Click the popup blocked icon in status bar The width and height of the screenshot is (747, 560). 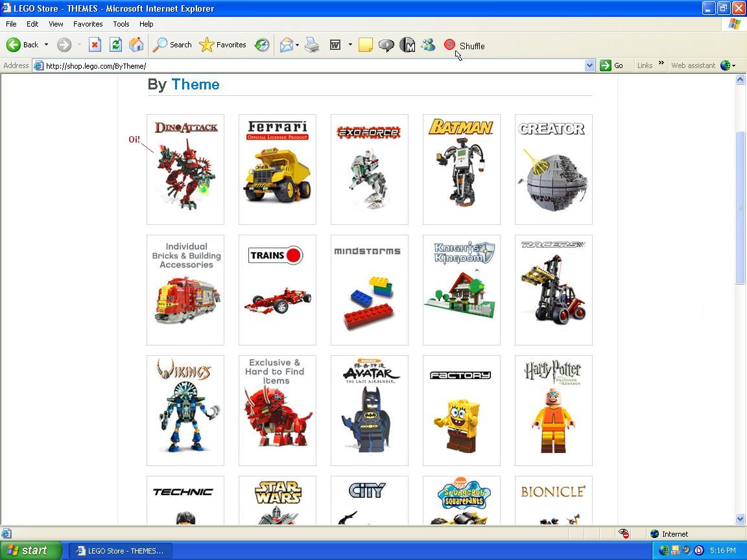pyautogui.click(x=624, y=534)
